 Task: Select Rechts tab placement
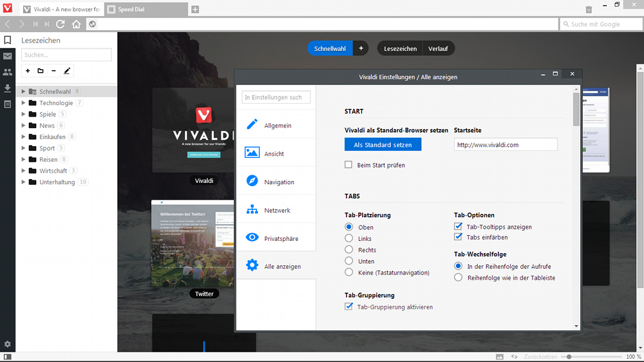pos(348,249)
